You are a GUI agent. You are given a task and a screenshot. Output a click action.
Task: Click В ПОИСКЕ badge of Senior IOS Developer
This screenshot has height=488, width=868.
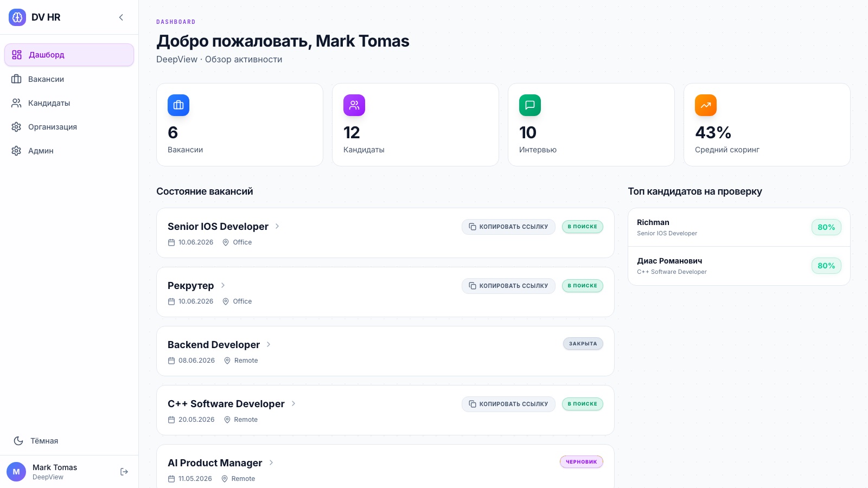(583, 227)
